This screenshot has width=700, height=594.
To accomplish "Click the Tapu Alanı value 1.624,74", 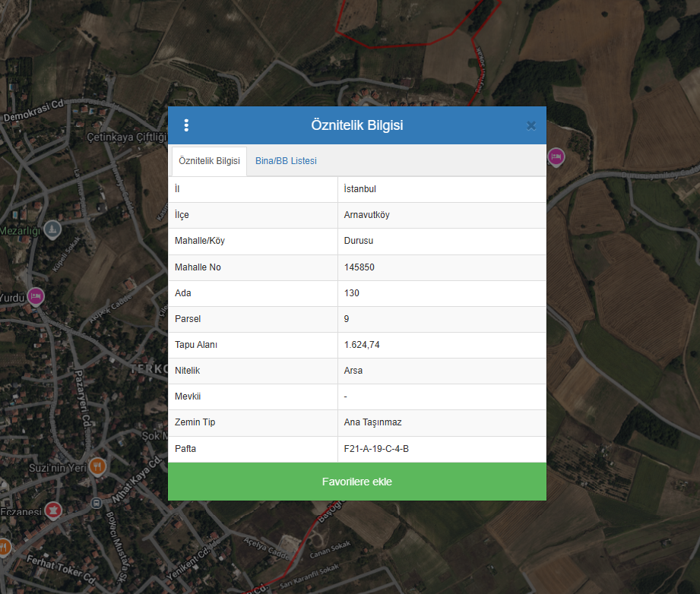I will coord(362,345).
